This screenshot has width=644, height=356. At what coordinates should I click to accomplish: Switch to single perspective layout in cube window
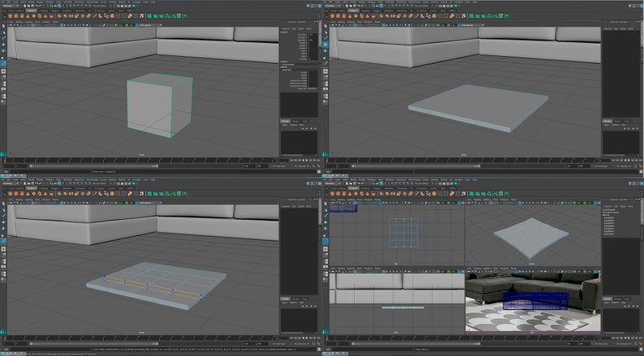pos(3,71)
